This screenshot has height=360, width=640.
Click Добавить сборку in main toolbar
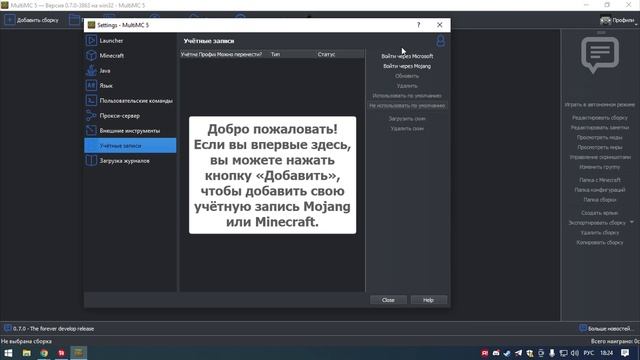[x=32, y=20]
